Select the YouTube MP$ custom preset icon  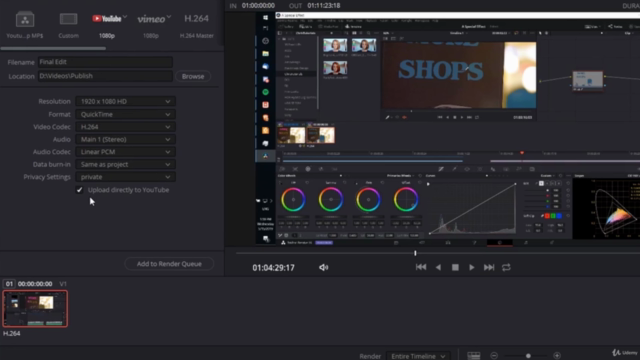point(25,19)
